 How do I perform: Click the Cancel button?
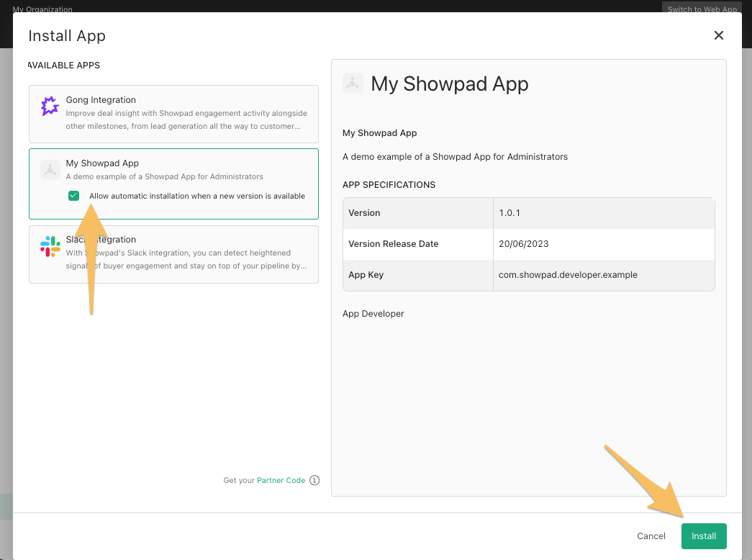click(x=651, y=536)
